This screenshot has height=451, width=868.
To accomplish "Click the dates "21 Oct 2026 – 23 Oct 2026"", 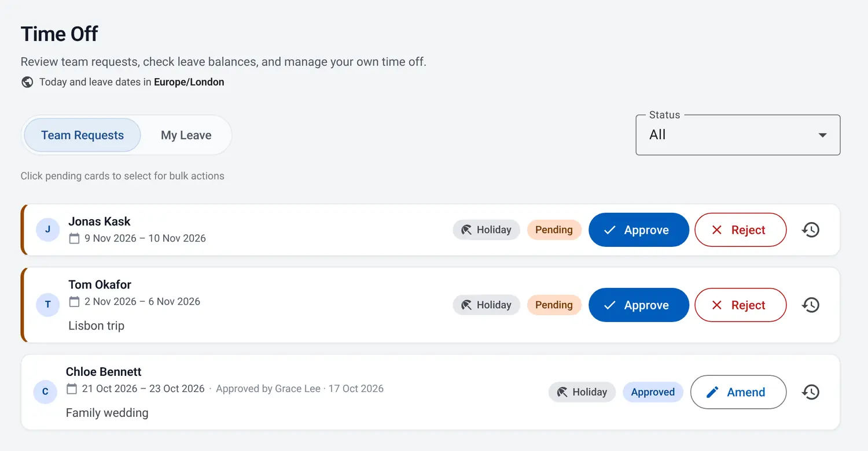I will pyautogui.click(x=144, y=389).
